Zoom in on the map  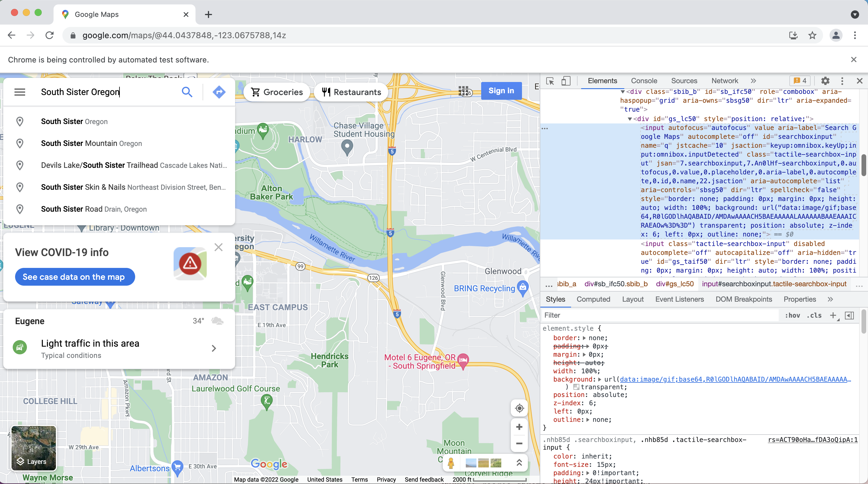(519, 427)
